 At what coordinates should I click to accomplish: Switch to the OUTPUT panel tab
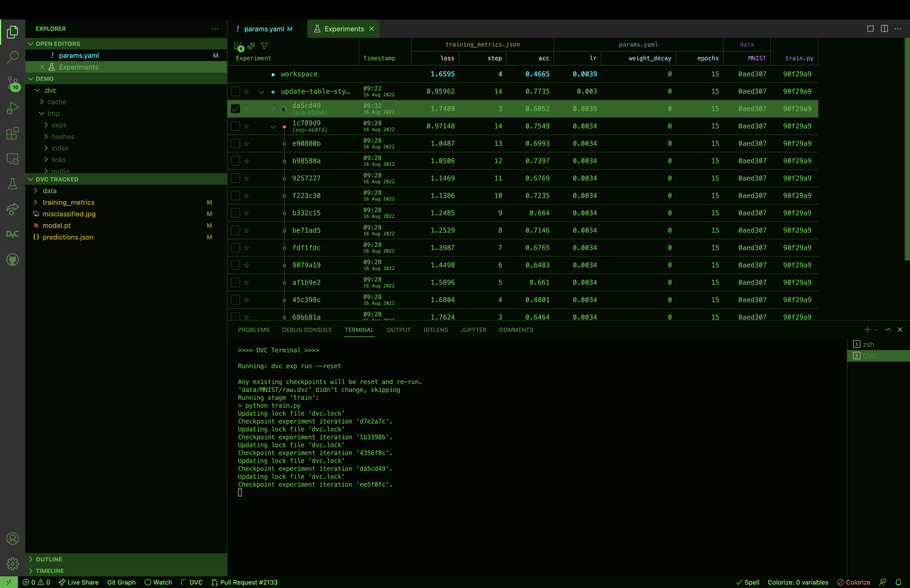(398, 330)
